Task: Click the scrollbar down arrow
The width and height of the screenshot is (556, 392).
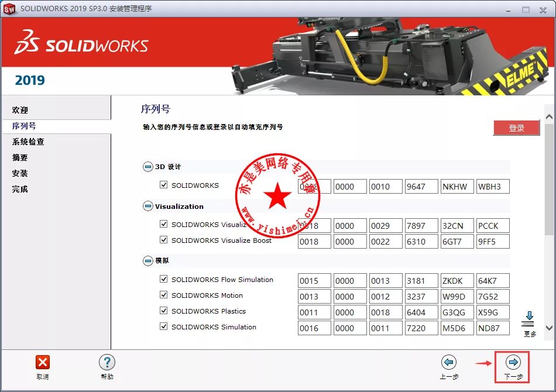Action: pyautogui.click(x=549, y=328)
